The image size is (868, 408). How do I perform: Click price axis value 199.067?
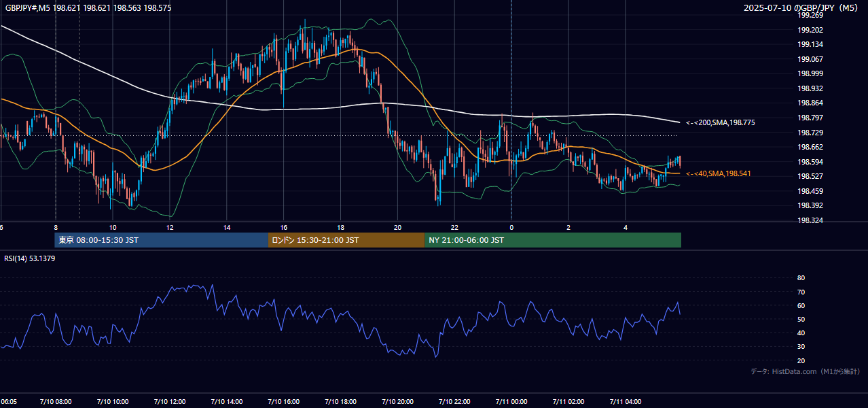(810, 59)
